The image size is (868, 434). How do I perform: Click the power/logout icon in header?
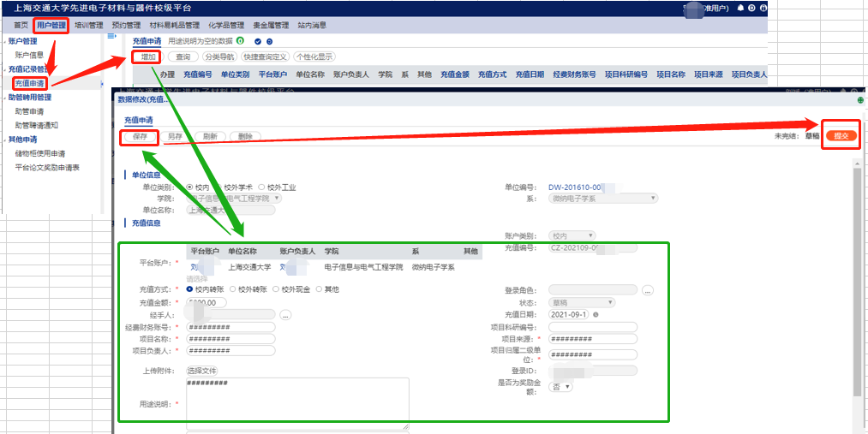[763, 8]
